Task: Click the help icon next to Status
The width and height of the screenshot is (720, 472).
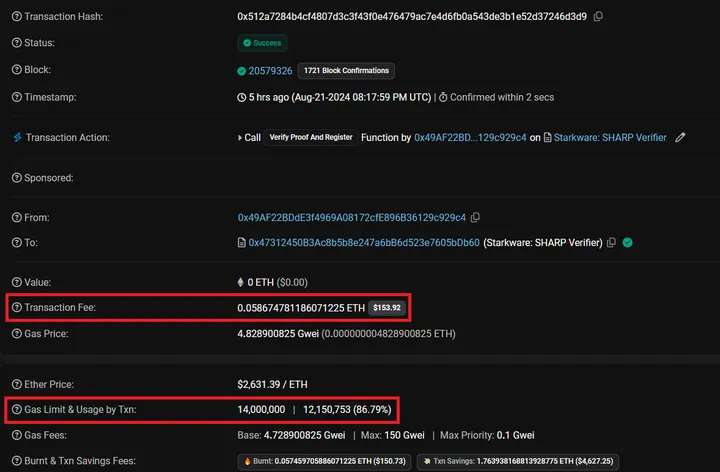Action: click(x=16, y=43)
